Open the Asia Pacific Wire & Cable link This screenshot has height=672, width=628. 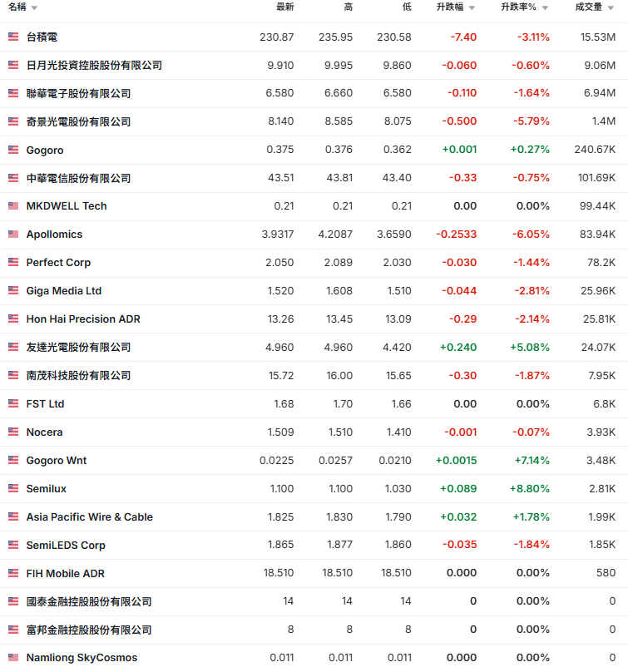click(x=90, y=516)
